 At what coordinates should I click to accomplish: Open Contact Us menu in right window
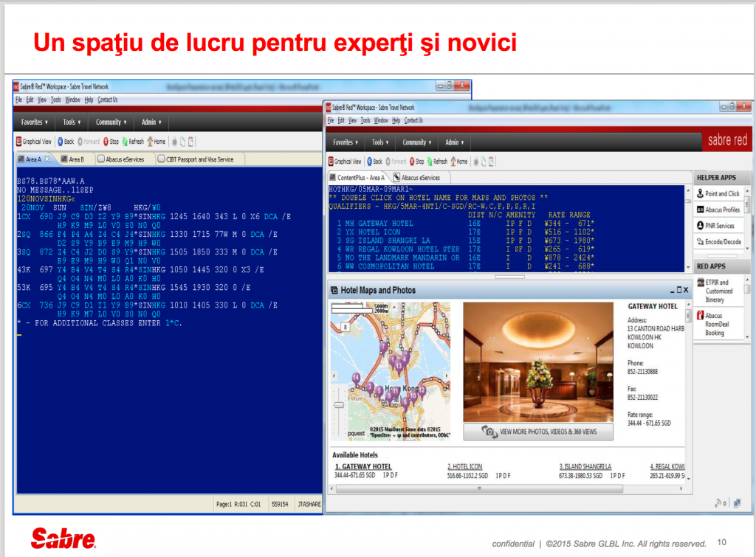(413, 120)
